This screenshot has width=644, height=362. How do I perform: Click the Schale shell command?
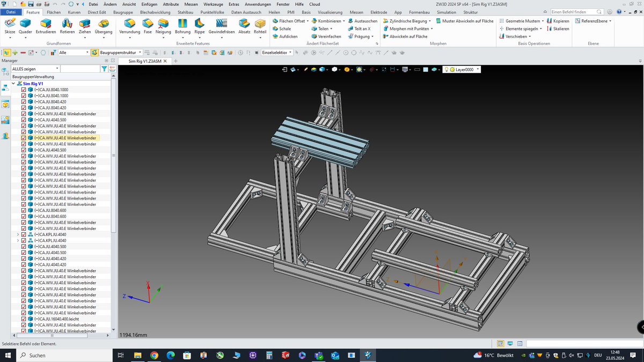(281, 29)
